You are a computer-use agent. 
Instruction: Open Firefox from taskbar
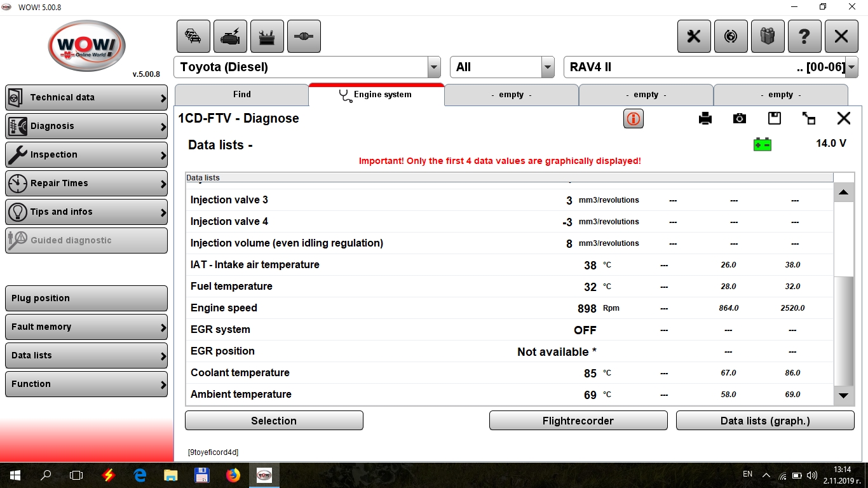pos(233,475)
